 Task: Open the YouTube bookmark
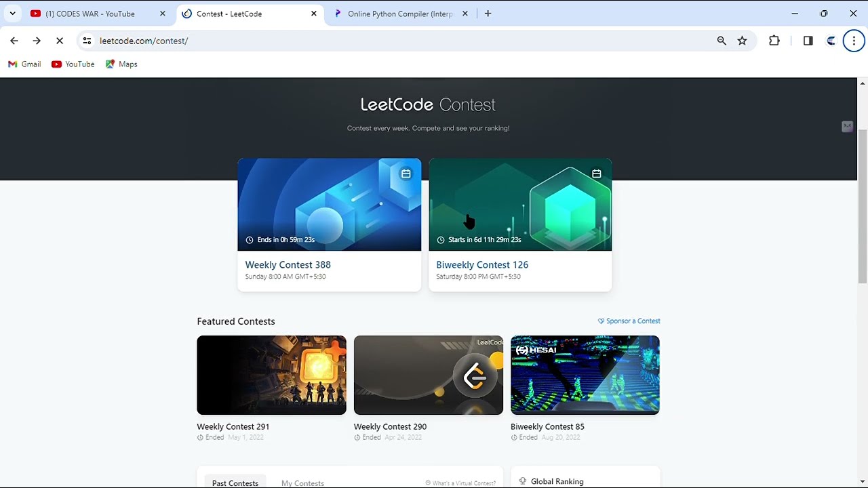pos(73,64)
